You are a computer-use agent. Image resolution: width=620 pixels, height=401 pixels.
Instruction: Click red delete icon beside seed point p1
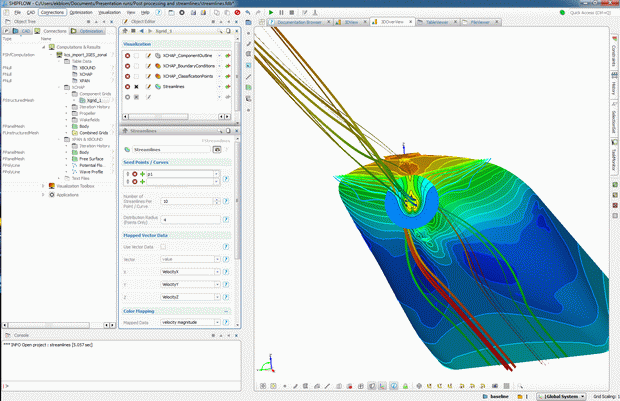[x=135, y=174]
